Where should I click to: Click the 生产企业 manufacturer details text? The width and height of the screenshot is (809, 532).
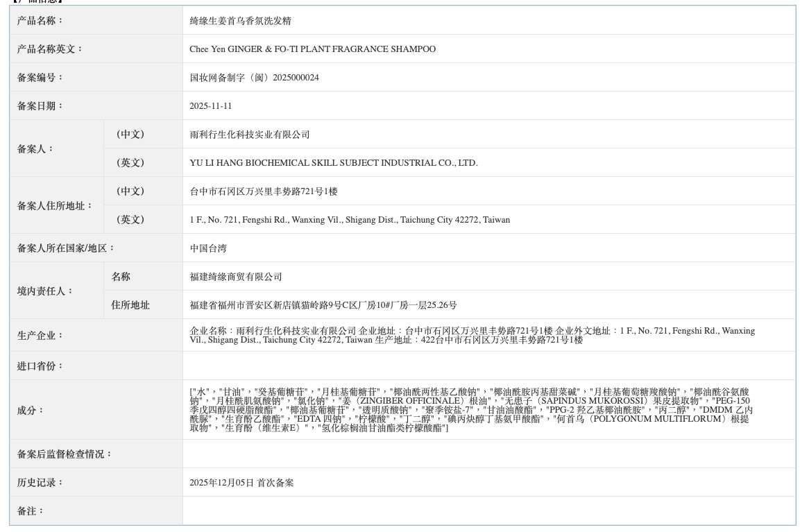click(472, 335)
